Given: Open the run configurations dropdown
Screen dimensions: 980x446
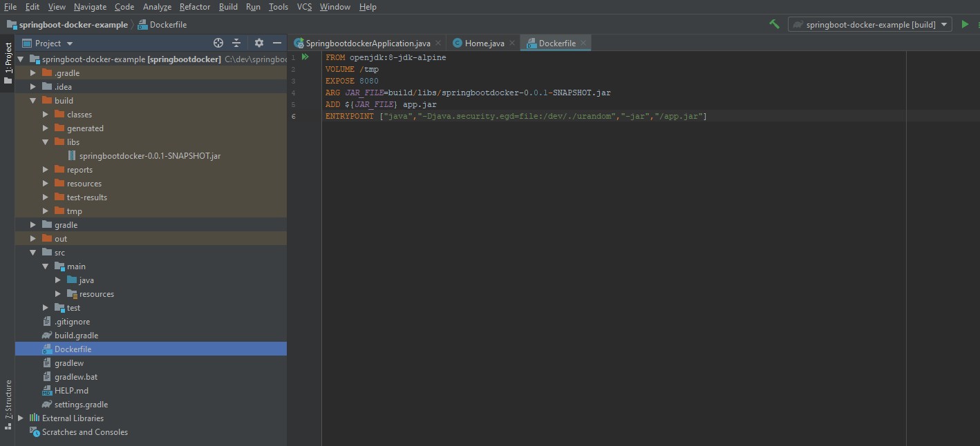Looking at the screenshot, I should tap(944, 23).
